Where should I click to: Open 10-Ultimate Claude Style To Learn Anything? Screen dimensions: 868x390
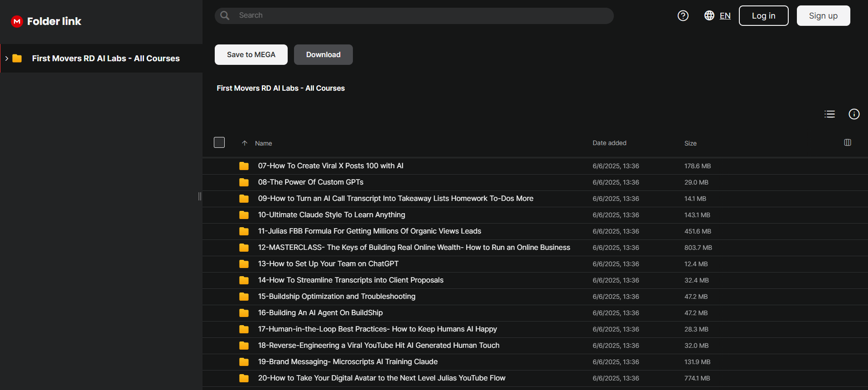coord(332,215)
